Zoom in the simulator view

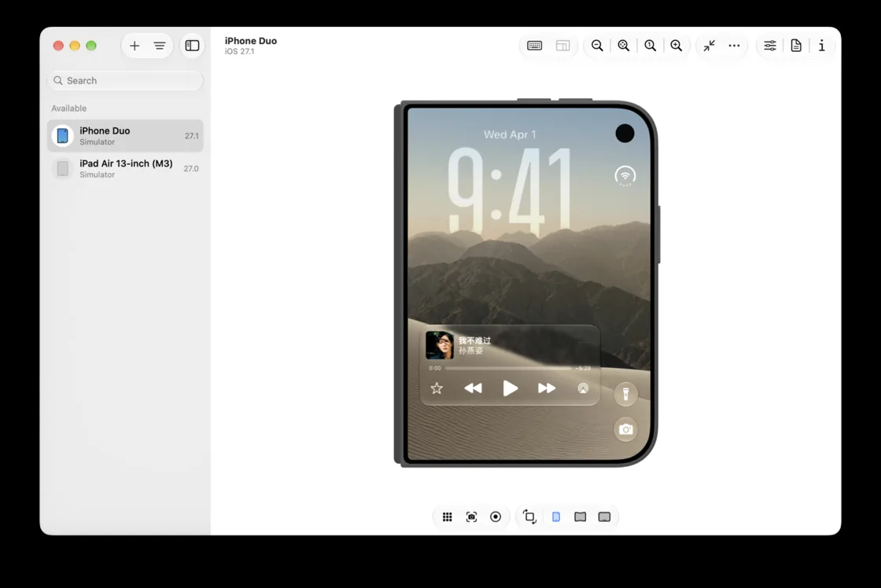point(676,46)
